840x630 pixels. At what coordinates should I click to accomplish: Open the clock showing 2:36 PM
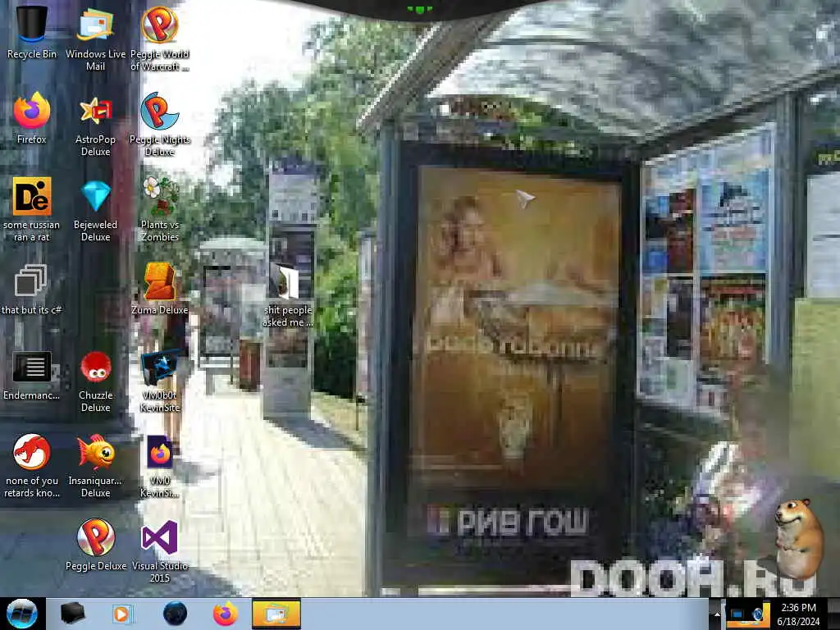(x=798, y=614)
